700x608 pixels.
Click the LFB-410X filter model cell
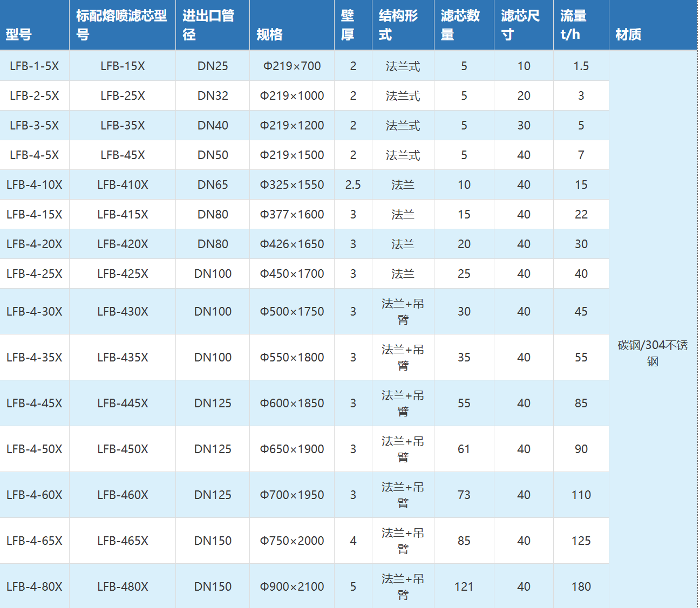coord(123,185)
